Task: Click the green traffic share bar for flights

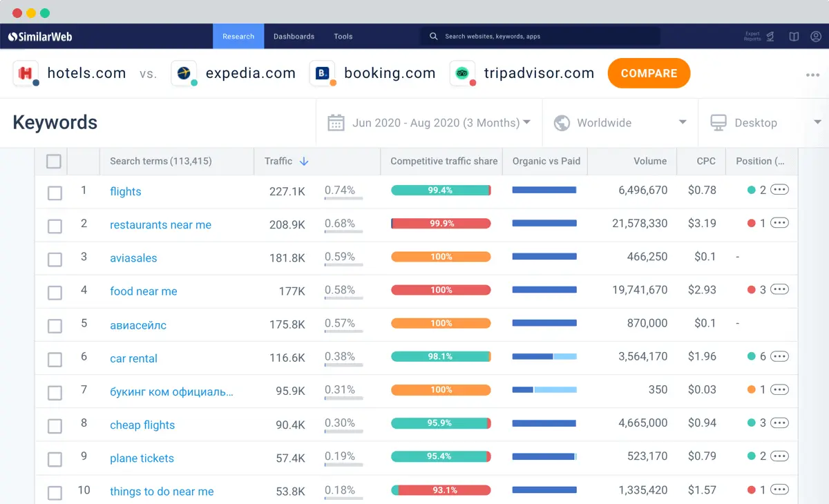Action: tap(441, 190)
